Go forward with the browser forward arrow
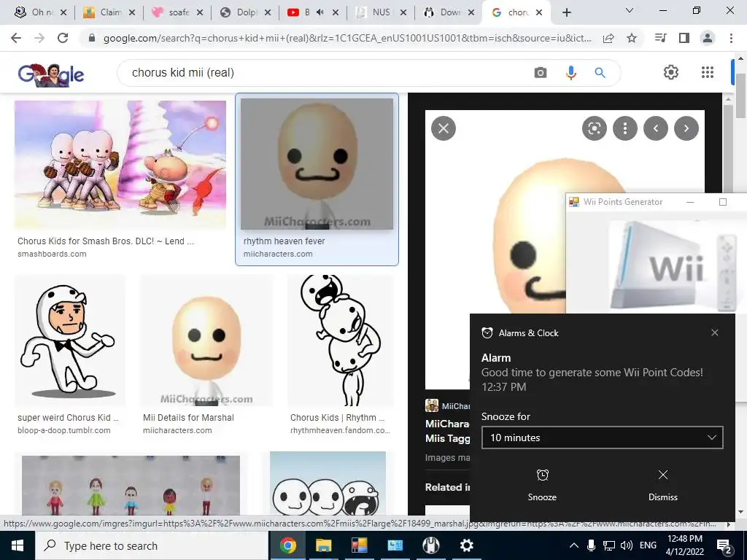Viewport: 747px width, 560px height. coord(39,38)
